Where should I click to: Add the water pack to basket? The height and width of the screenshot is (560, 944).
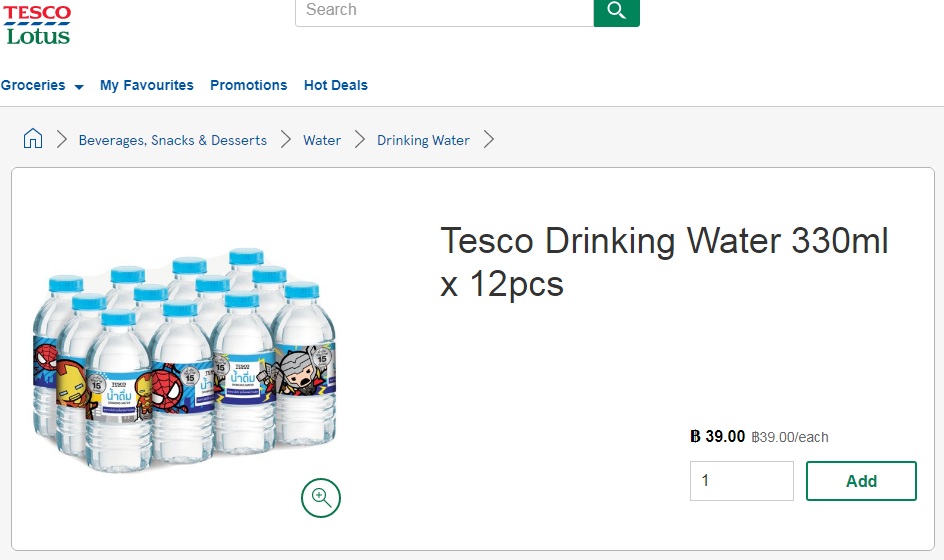coord(862,481)
